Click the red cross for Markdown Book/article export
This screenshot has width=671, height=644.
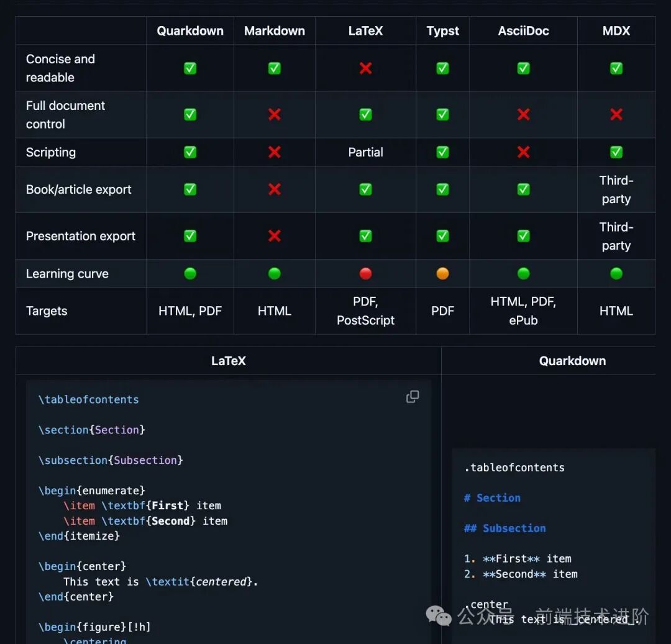coord(274,189)
